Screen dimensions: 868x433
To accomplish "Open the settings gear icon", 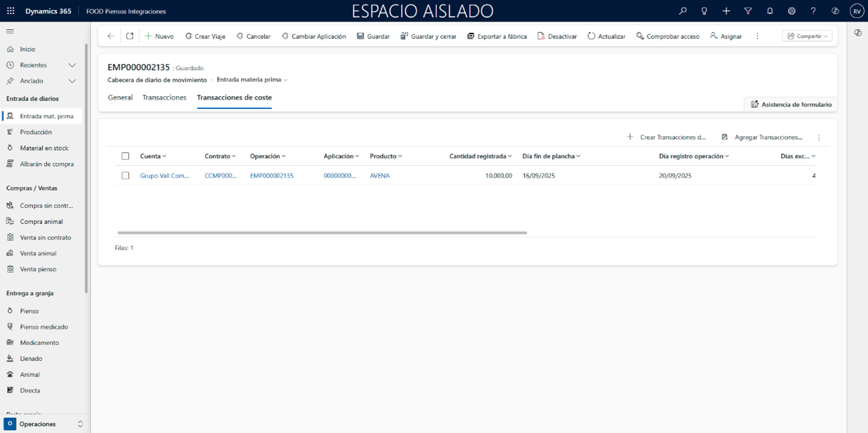I will [x=791, y=11].
